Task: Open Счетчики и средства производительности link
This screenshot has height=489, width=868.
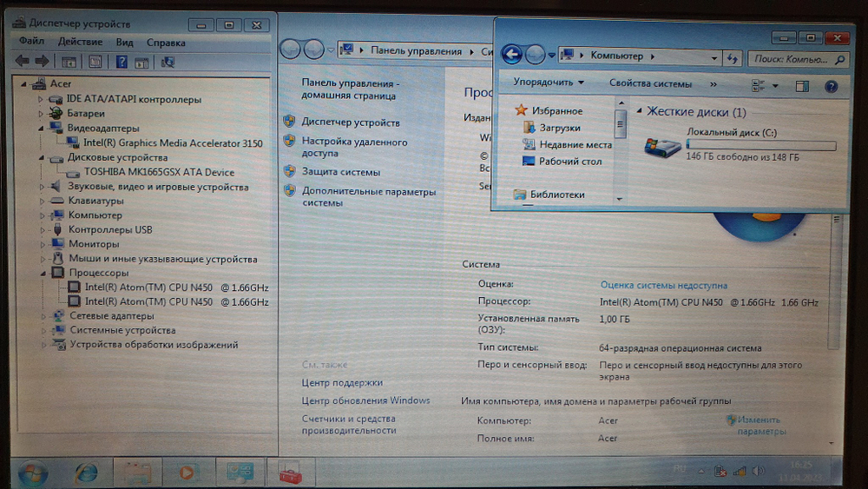Action: tap(349, 425)
